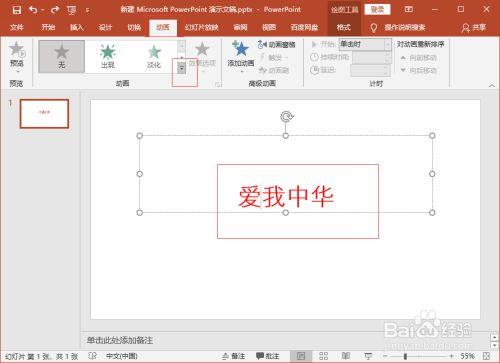Click the zoom slider handle

pyautogui.click(x=405, y=356)
